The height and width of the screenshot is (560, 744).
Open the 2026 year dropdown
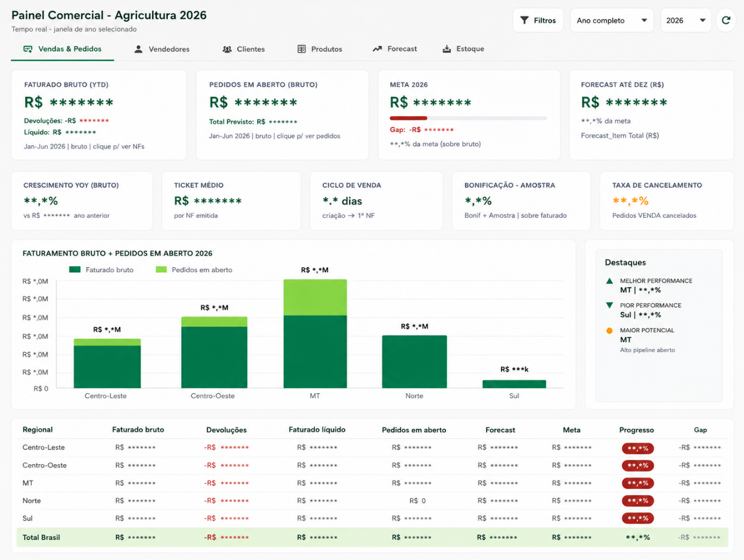click(686, 20)
